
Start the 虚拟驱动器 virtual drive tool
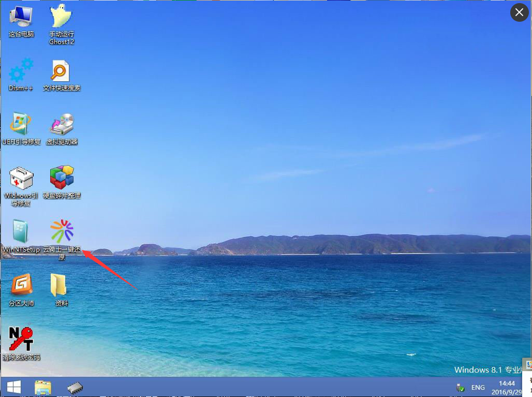click(x=61, y=124)
